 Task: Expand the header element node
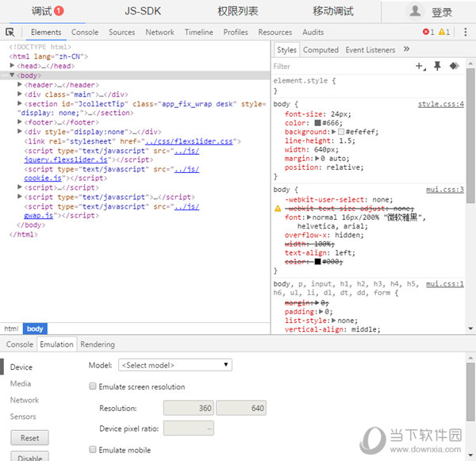click(x=20, y=84)
